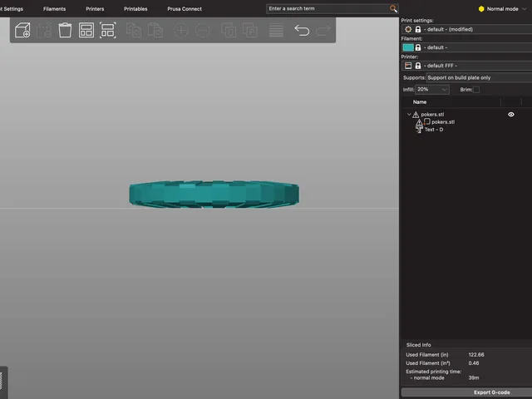Image resolution: width=532 pixels, height=399 pixels.
Task: Click warning icon beside top pokers.stl
Action: 416,115
